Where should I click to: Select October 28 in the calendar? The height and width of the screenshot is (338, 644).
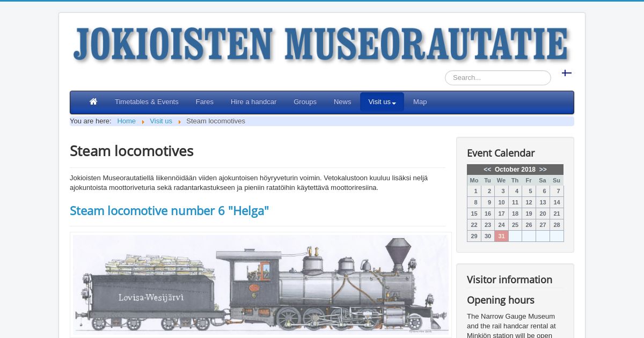(557, 225)
